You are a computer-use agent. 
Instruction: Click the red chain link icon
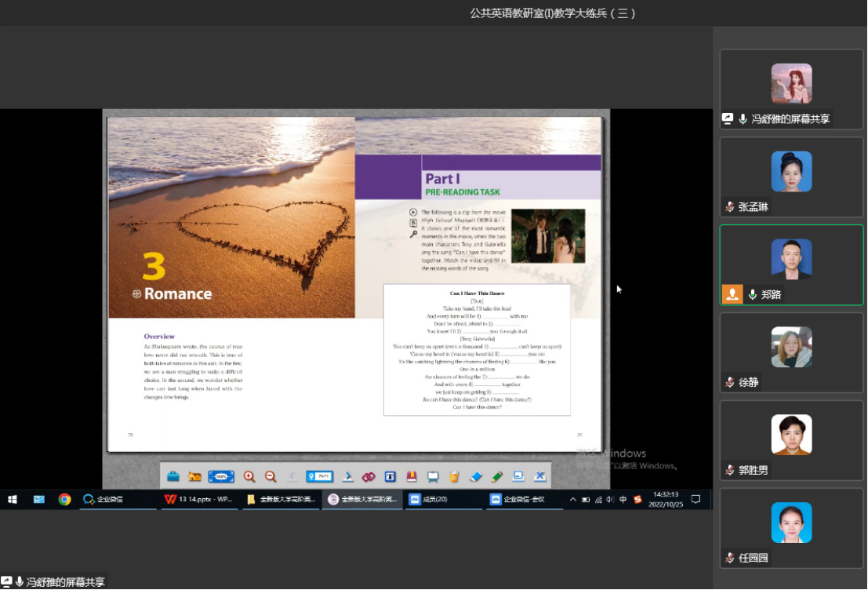point(369,476)
